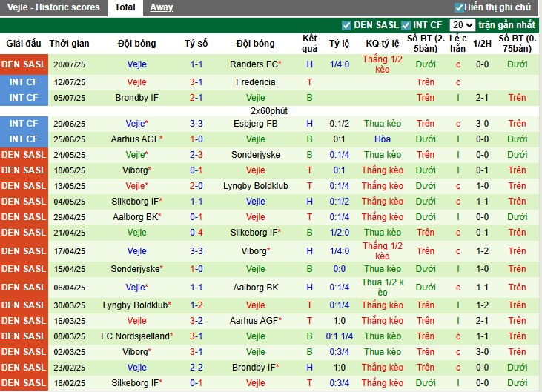
Task: Click Thua 1/2 kèo on 06/04/25 row
Action: 383,288
